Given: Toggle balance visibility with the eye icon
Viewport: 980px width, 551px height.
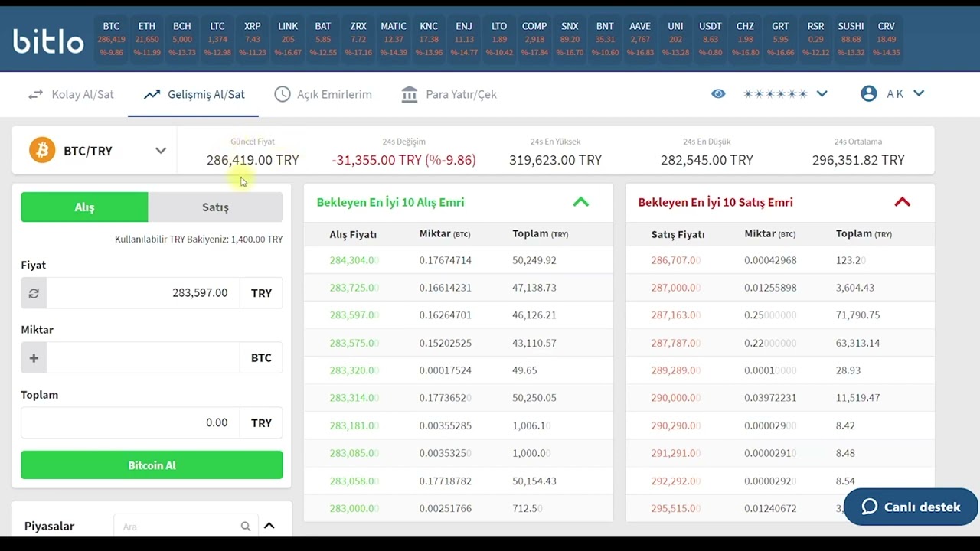Looking at the screenshot, I should click(x=718, y=93).
